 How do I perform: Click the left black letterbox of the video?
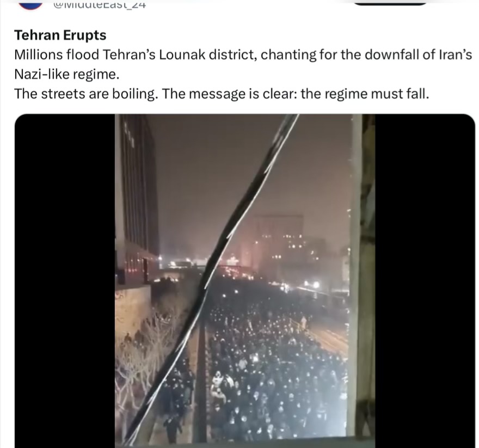coord(65,280)
